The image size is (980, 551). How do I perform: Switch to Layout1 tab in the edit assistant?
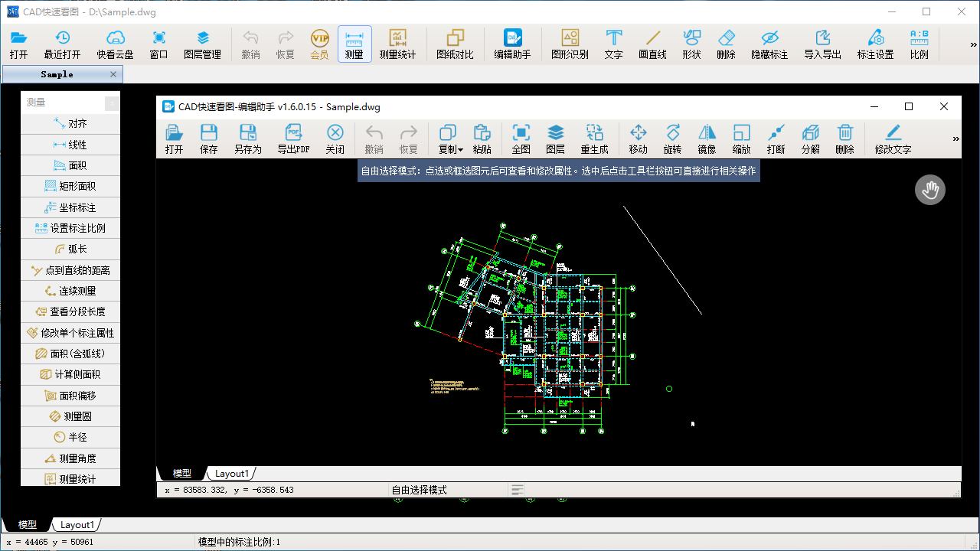click(x=231, y=474)
